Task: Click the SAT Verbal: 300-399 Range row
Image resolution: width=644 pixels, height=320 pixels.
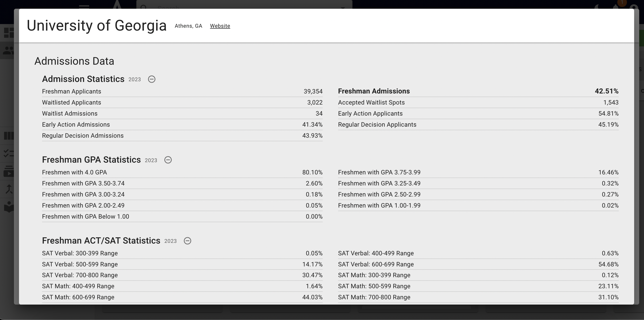Action: point(182,253)
